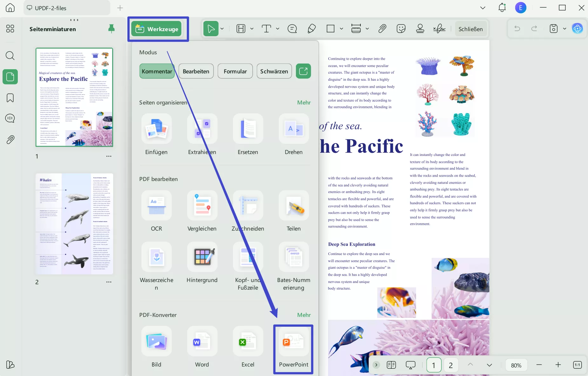The height and width of the screenshot is (376, 588).
Task: Open the search panel in the sidebar
Action: coord(10,56)
